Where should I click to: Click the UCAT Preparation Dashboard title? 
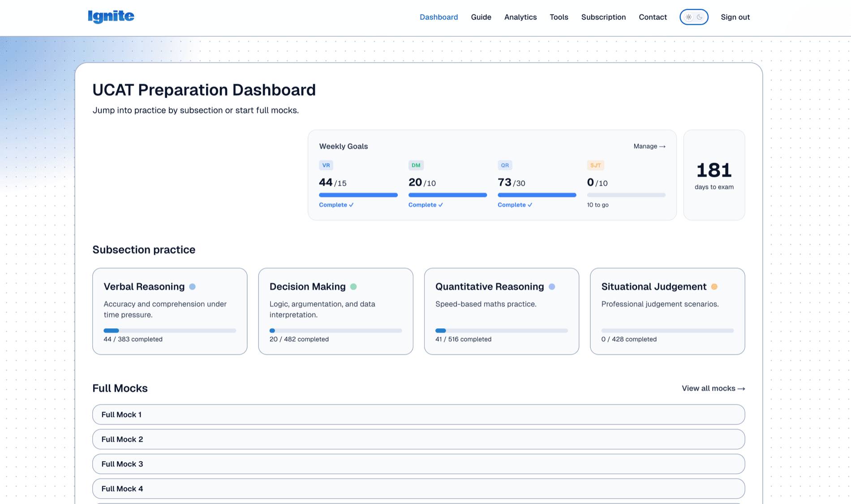pos(204,90)
